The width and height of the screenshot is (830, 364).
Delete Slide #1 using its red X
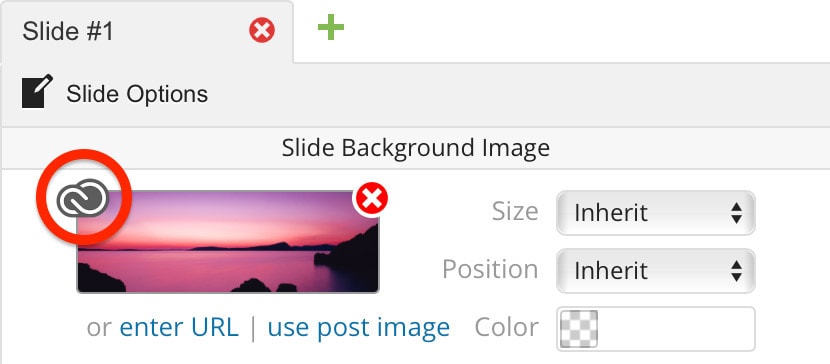pos(262,30)
